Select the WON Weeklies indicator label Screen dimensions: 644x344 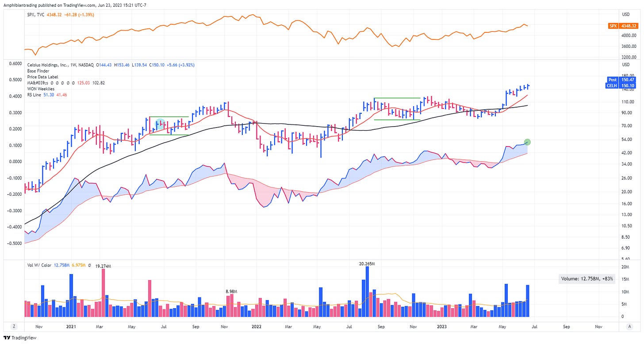(41, 89)
